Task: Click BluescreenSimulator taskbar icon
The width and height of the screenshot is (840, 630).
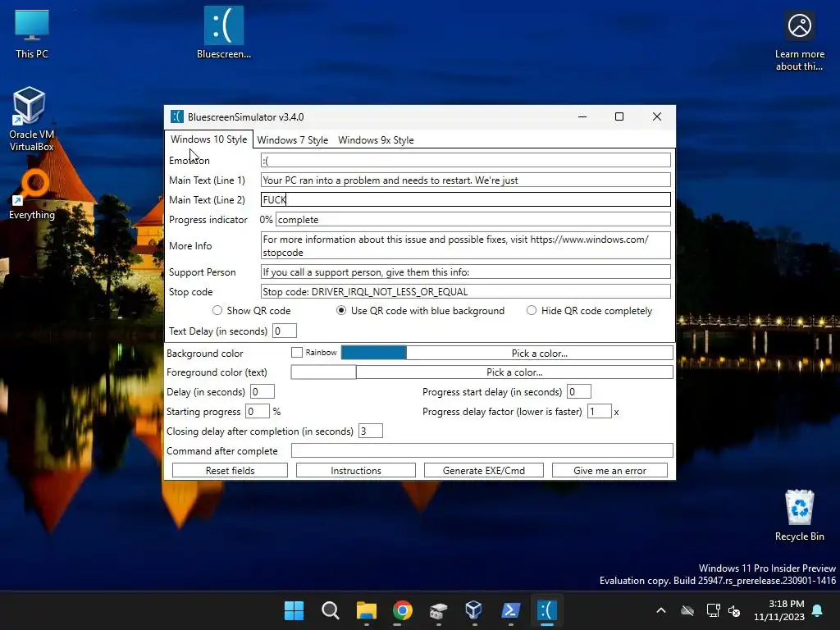Action: click(x=547, y=610)
